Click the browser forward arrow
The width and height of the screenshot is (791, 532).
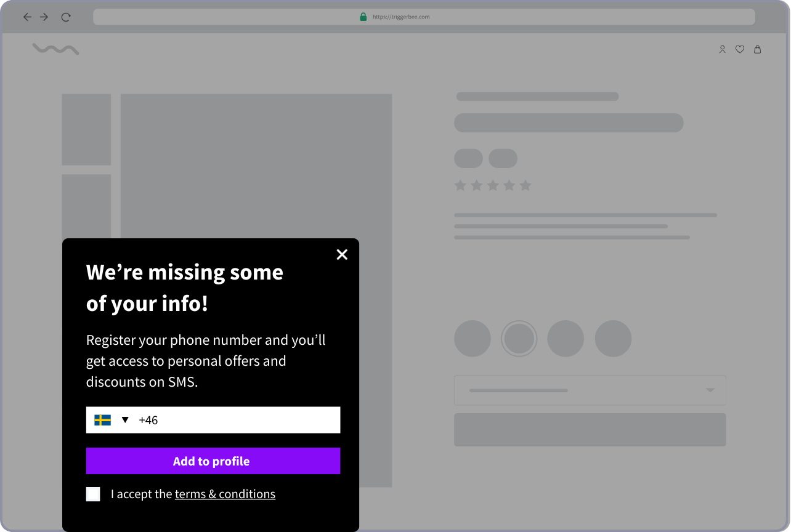pyautogui.click(x=44, y=17)
